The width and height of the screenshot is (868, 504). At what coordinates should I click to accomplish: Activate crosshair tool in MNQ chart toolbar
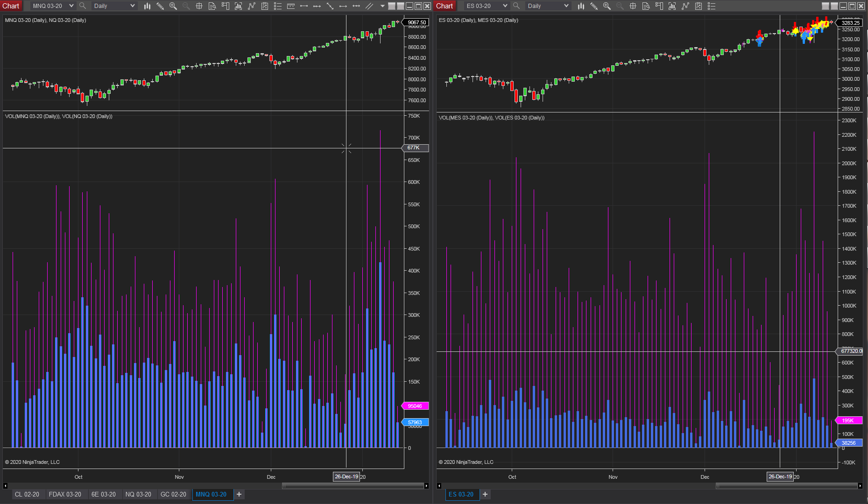click(199, 6)
